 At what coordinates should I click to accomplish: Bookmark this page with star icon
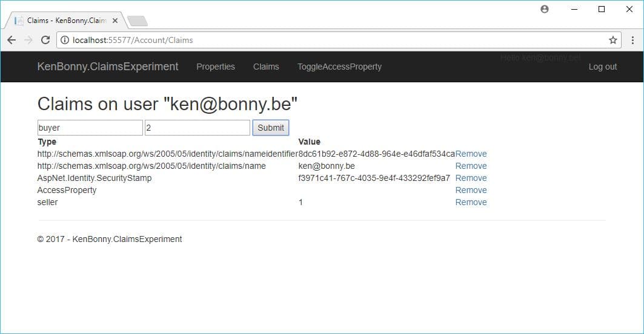point(612,40)
